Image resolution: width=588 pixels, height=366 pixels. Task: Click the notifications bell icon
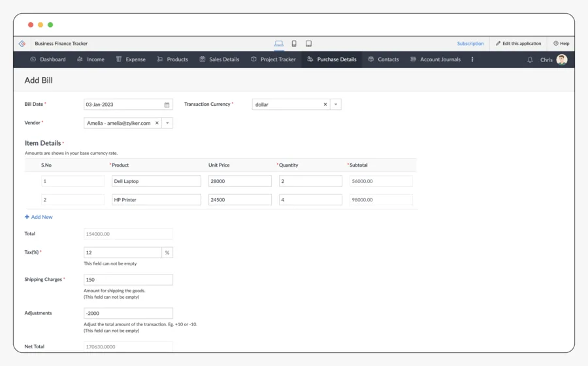click(530, 59)
